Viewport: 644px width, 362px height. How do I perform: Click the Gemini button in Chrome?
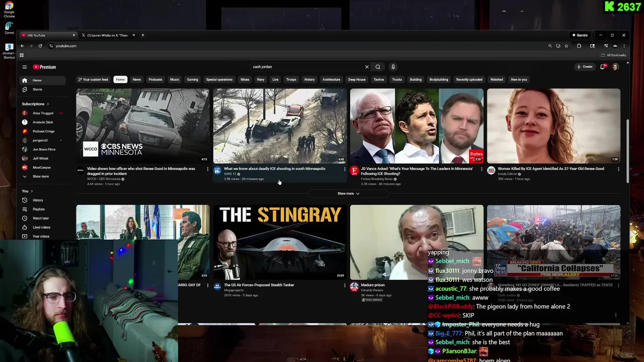click(x=580, y=35)
